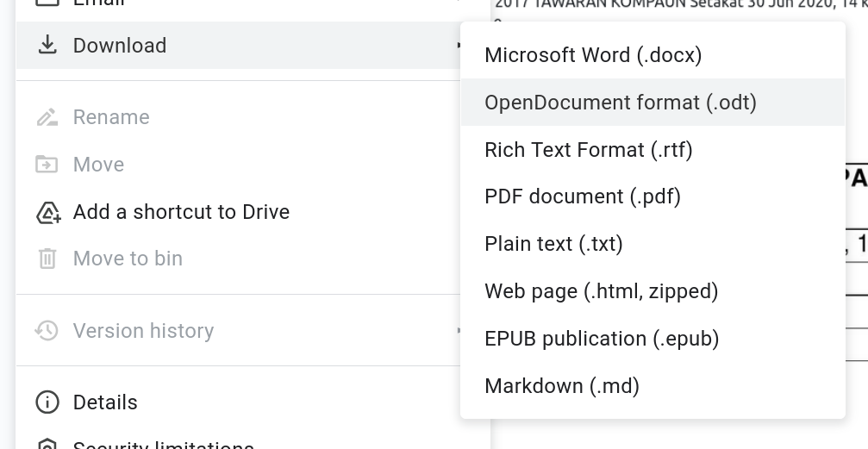Click the Version history clock icon
Screen dimensions: 868x449
tap(47, 331)
